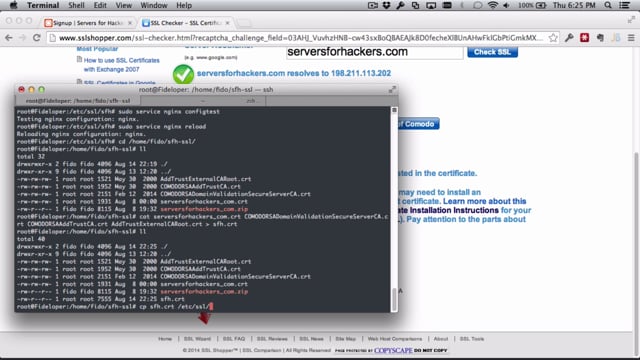Open the footer SSL News link

311,339
